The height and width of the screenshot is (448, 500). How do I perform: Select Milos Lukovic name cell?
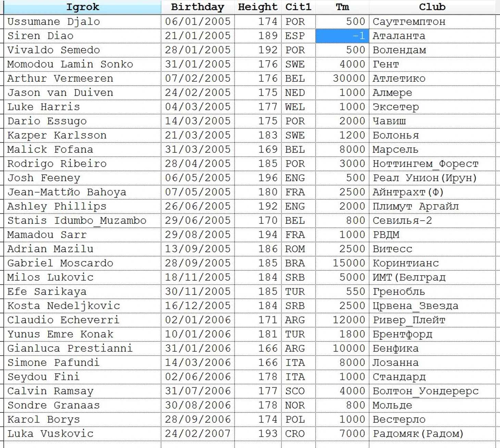(82, 277)
